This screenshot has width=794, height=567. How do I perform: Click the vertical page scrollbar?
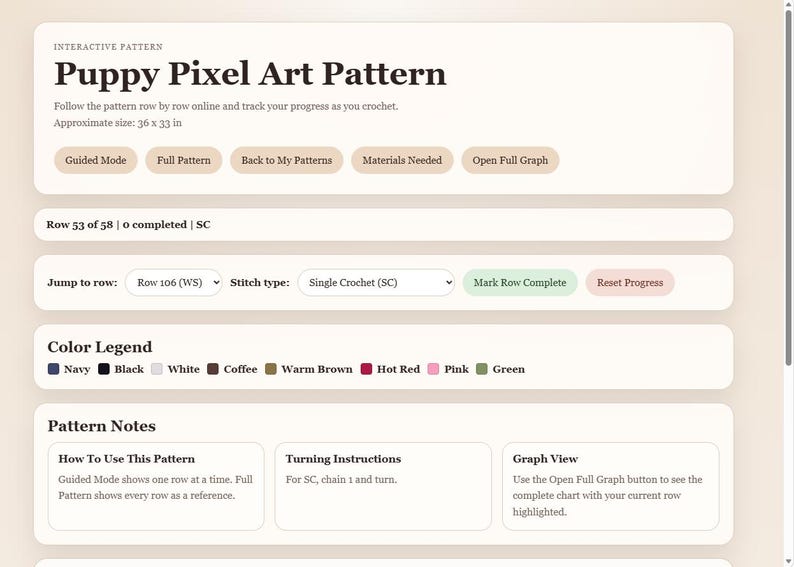(x=788, y=284)
